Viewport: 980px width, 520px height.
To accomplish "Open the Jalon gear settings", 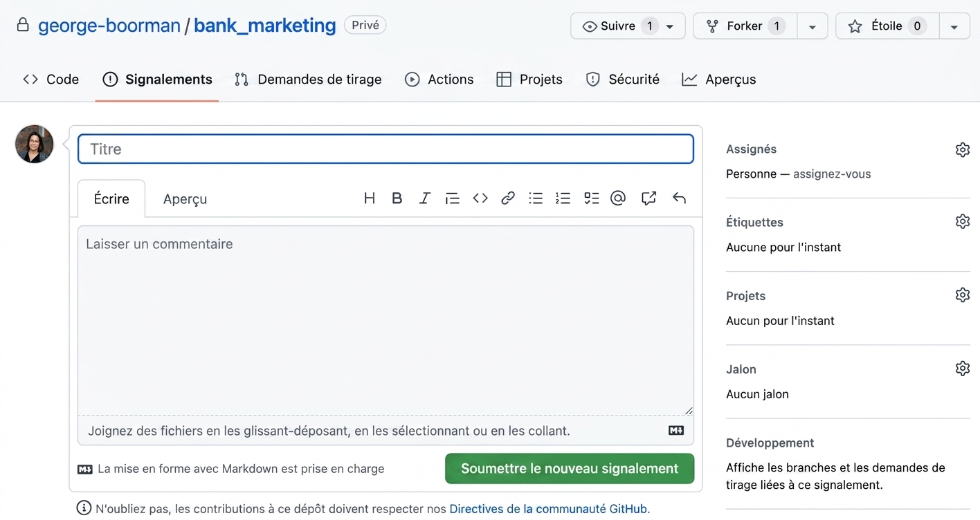I will click(963, 368).
